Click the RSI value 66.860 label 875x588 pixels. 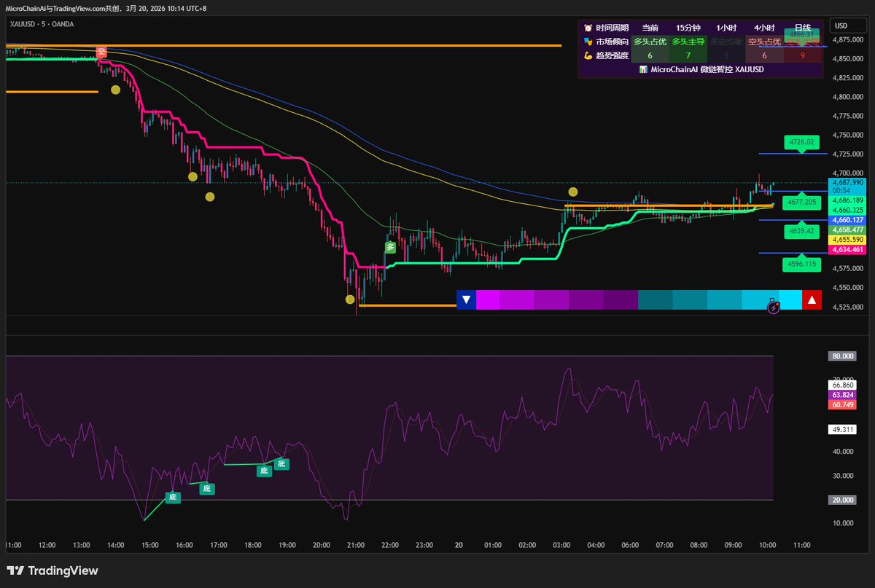coord(842,384)
